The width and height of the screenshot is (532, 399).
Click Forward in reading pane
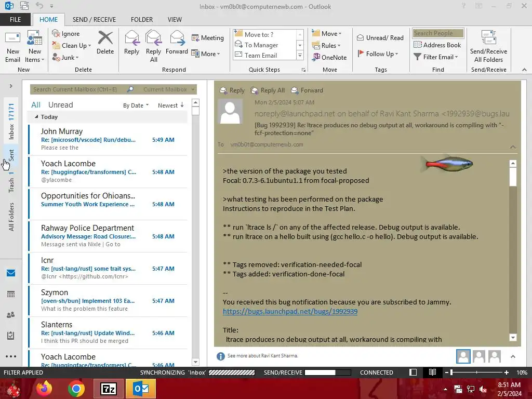pos(307,90)
